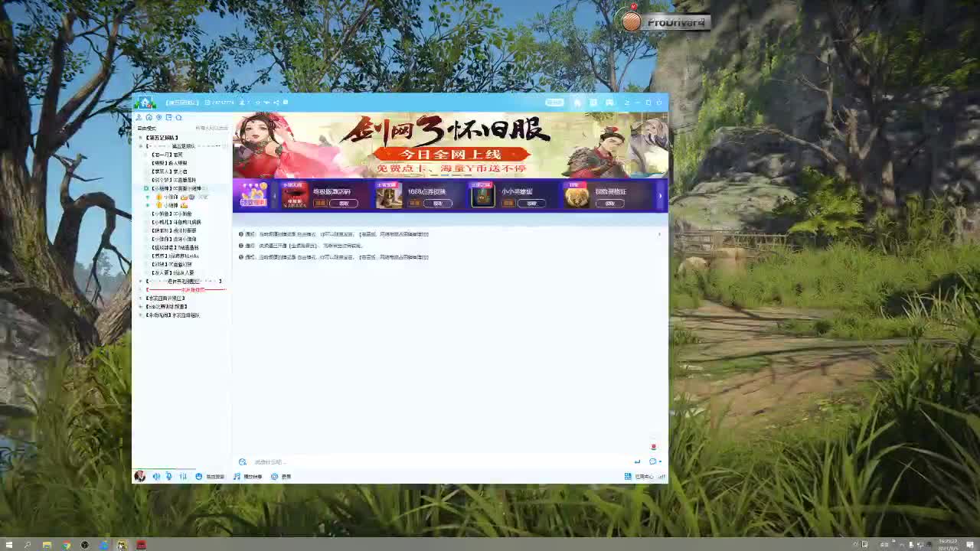Click the YY channel logo in title bar

[145, 103]
